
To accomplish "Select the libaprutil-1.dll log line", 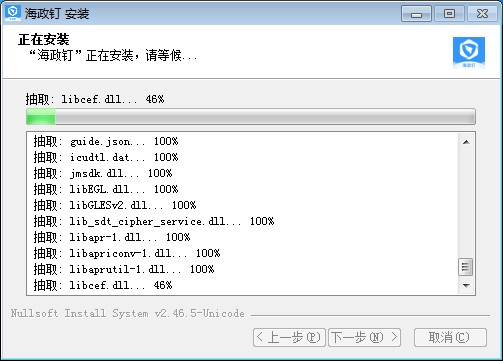I will tap(124, 269).
